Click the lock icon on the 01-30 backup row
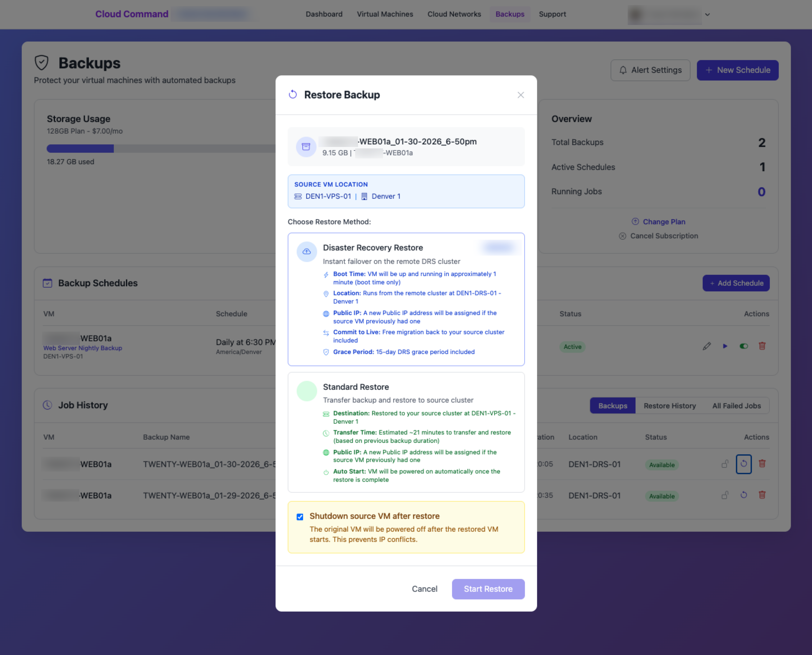This screenshot has height=655, width=812. 725,464
